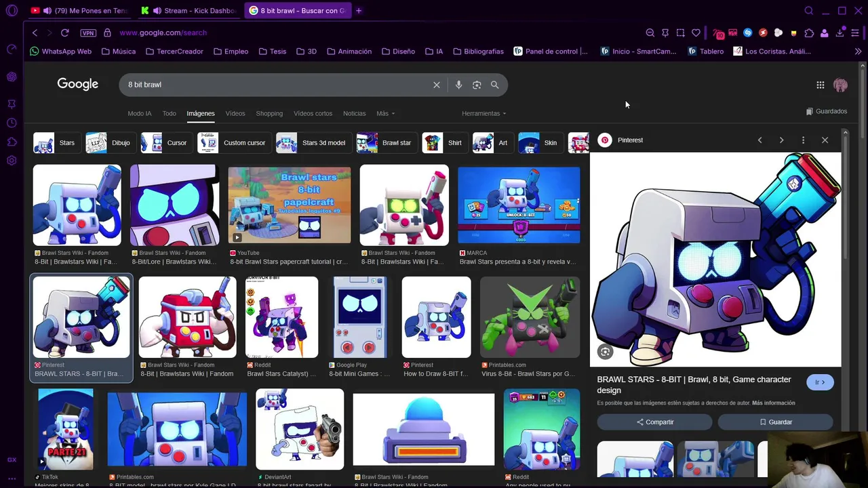
Task: Reload the page
Action: coord(65,33)
